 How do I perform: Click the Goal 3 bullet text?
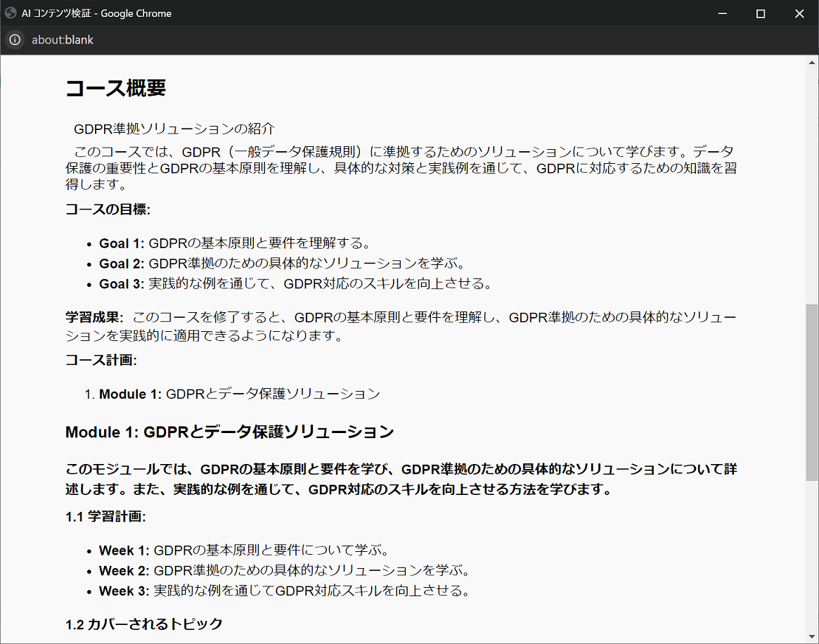pos(296,283)
